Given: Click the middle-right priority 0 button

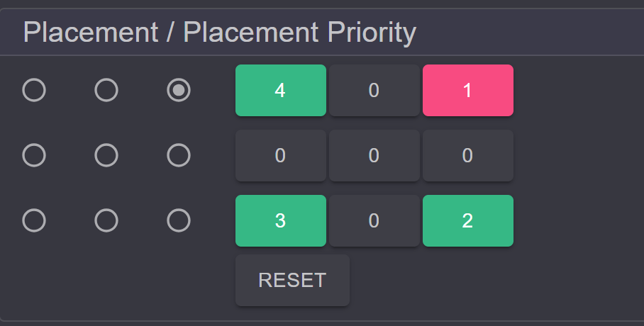Looking at the screenshot, I should click(468, 156).
